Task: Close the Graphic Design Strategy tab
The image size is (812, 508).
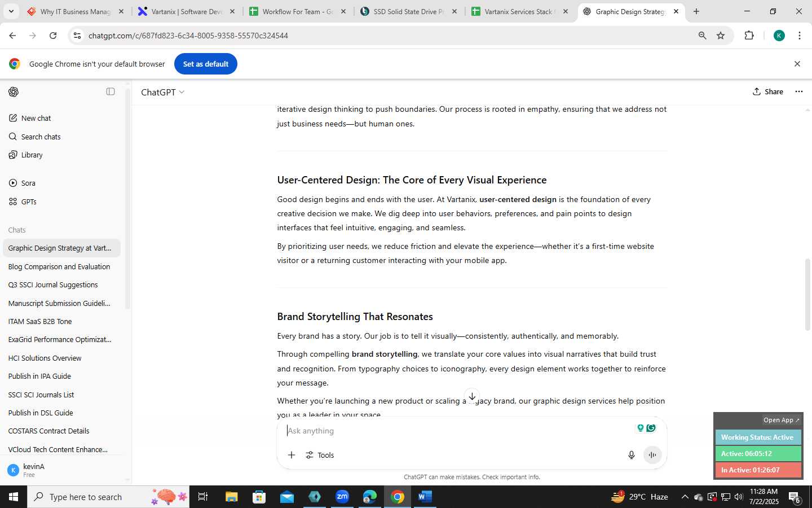Action: click(676, 11)
